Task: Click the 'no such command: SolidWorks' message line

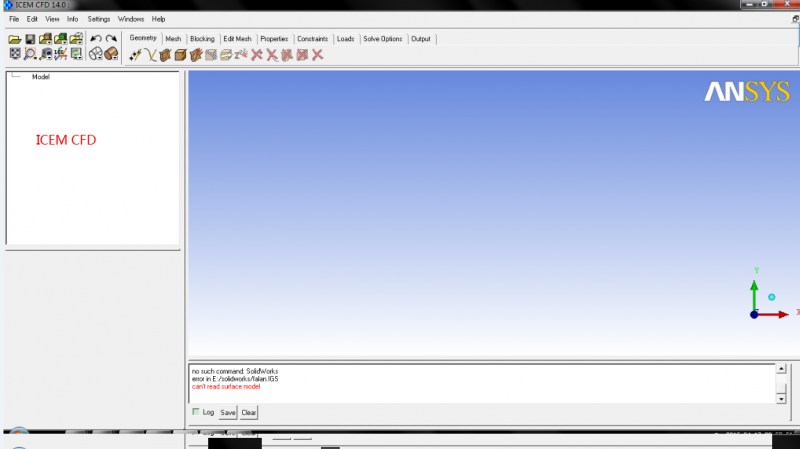Action: pos(235,371)
